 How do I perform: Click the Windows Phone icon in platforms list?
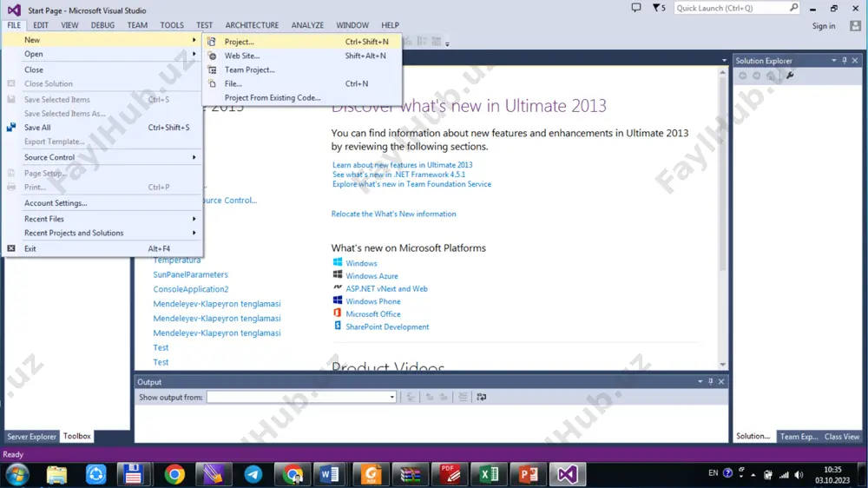pyautogui.click(x=337, y=300)
